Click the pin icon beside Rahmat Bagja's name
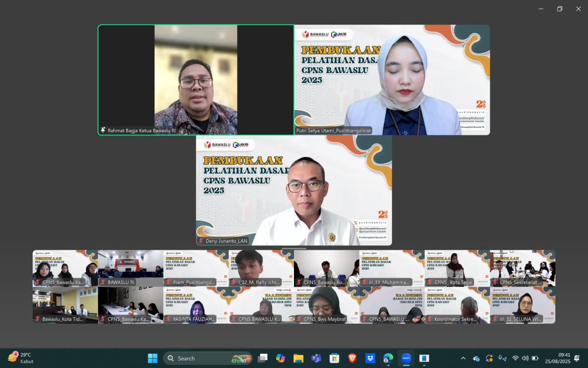The width and height of the screenshot is (588, 368). point(103,130)
